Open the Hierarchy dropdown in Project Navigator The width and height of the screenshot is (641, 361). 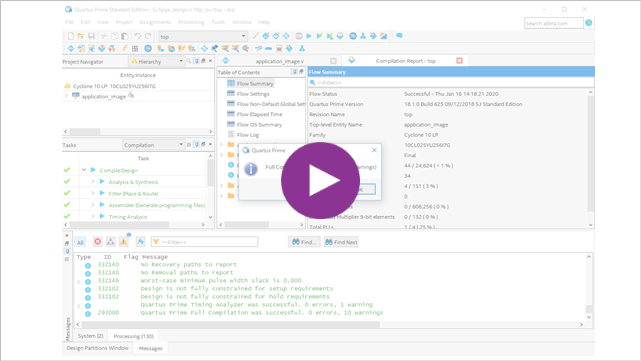[x=156, y=61]
